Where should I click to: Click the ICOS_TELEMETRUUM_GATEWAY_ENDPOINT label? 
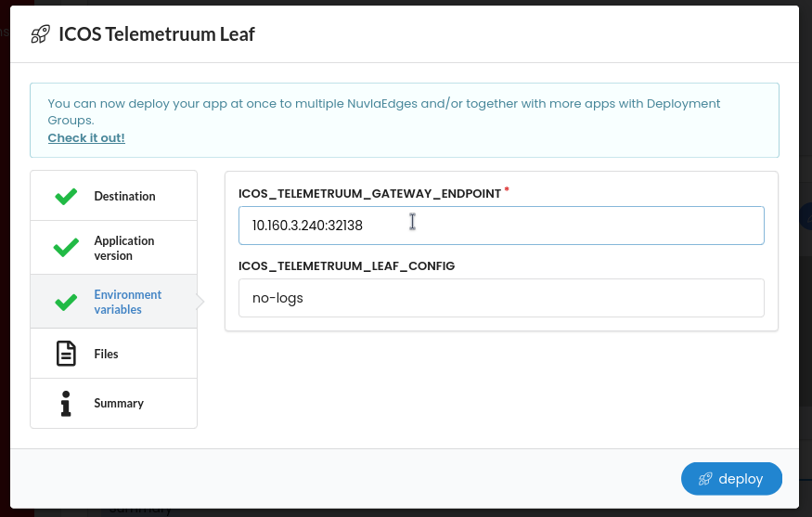pos(369,194)
